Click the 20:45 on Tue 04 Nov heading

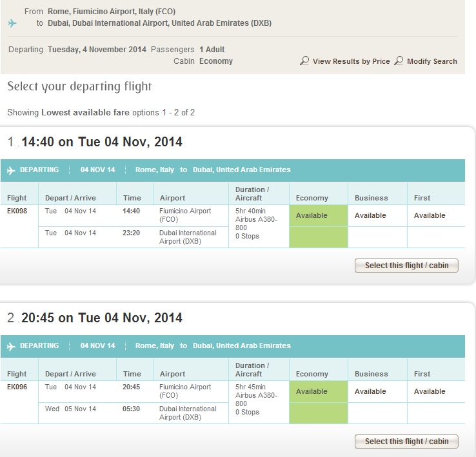point(102,318)
